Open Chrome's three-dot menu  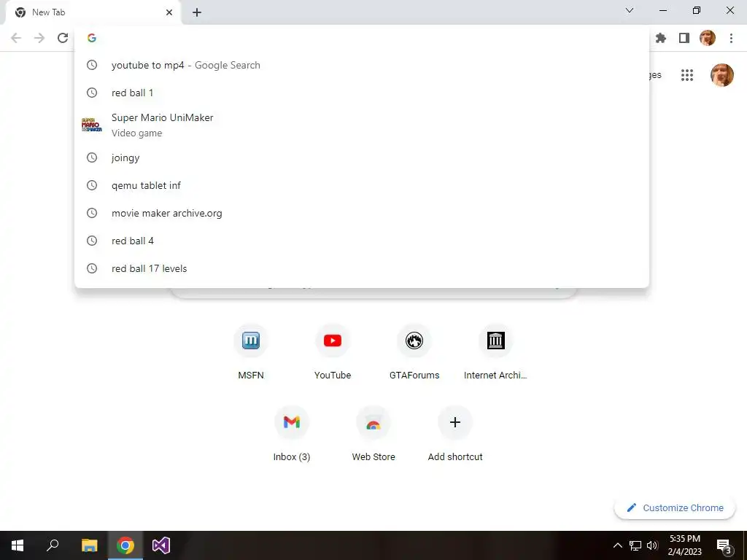point(731,38)
